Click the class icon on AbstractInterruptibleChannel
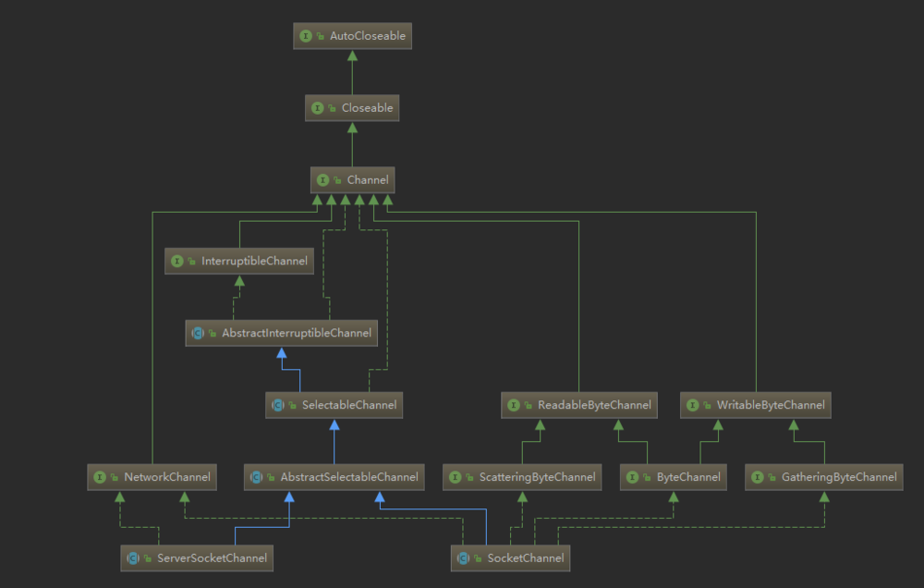Viewport: 924px width, 588px height. (198, 333)
